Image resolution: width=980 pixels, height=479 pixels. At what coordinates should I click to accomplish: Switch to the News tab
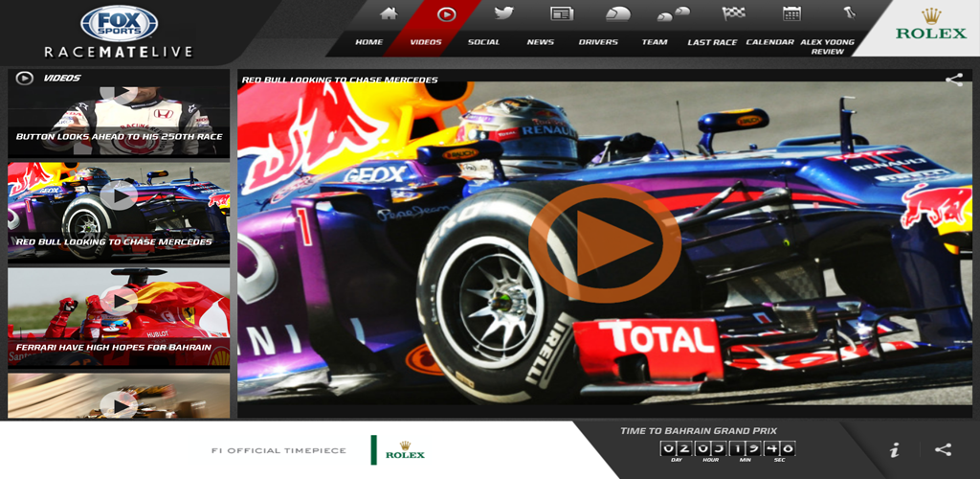coord(541,42)
